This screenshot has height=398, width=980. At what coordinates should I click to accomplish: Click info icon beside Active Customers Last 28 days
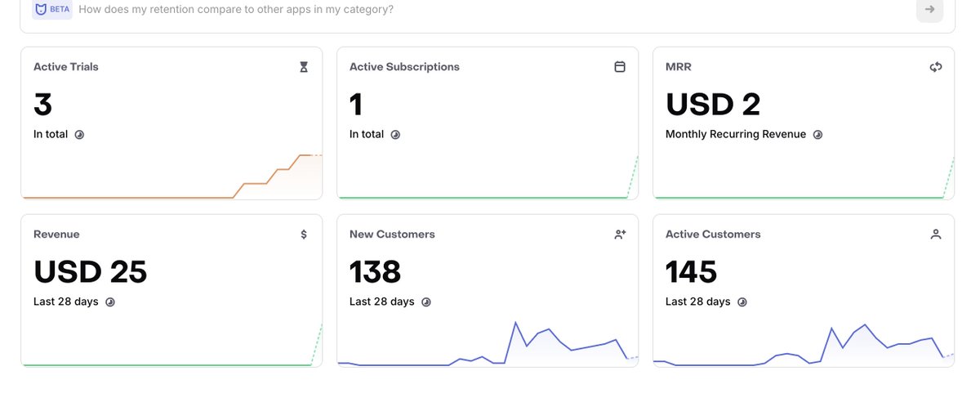point(742,302)
